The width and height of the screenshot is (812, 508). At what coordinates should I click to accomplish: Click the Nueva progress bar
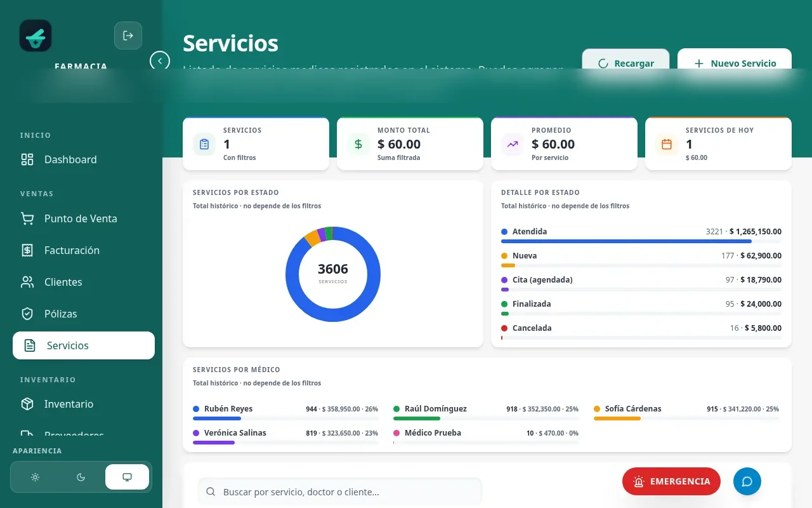pyautogui.click(x=641, y=265)
